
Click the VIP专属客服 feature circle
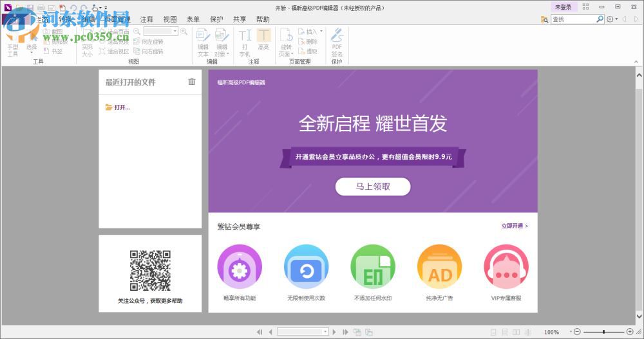tap(506, 267)
